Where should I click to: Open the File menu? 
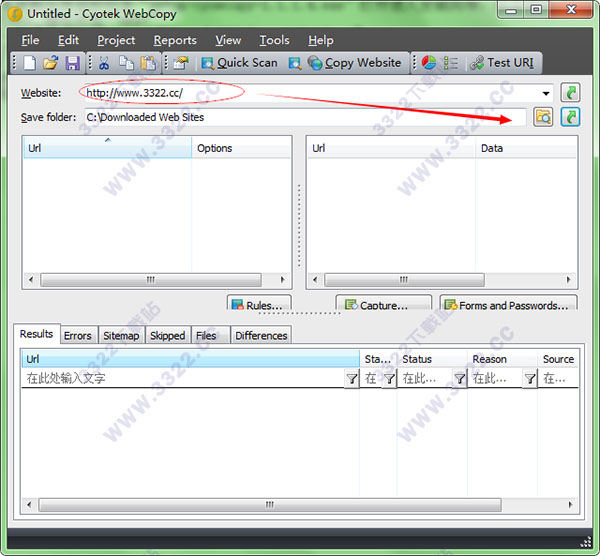click(x=30, y=40)
